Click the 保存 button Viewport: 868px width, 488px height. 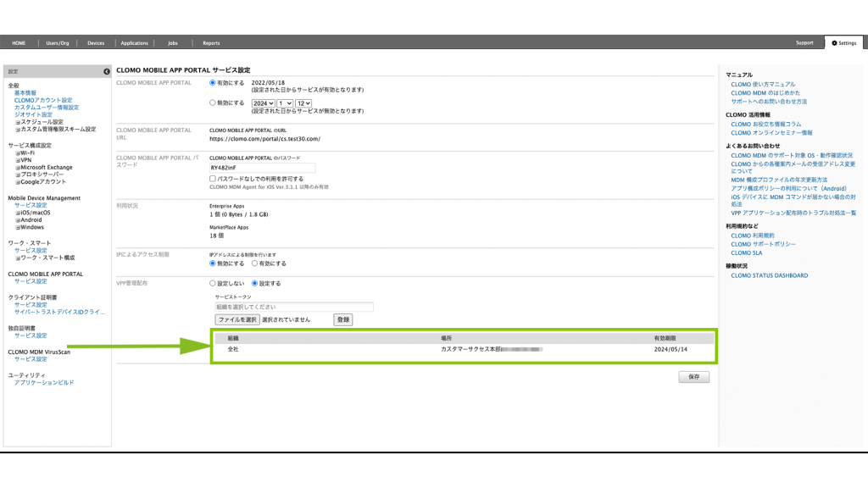(693, 377)
